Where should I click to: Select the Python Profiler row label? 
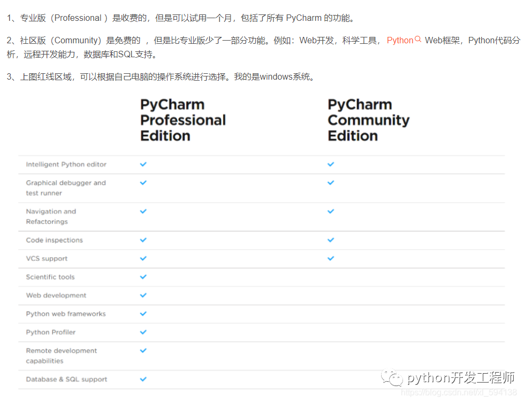tap(51, 332)
